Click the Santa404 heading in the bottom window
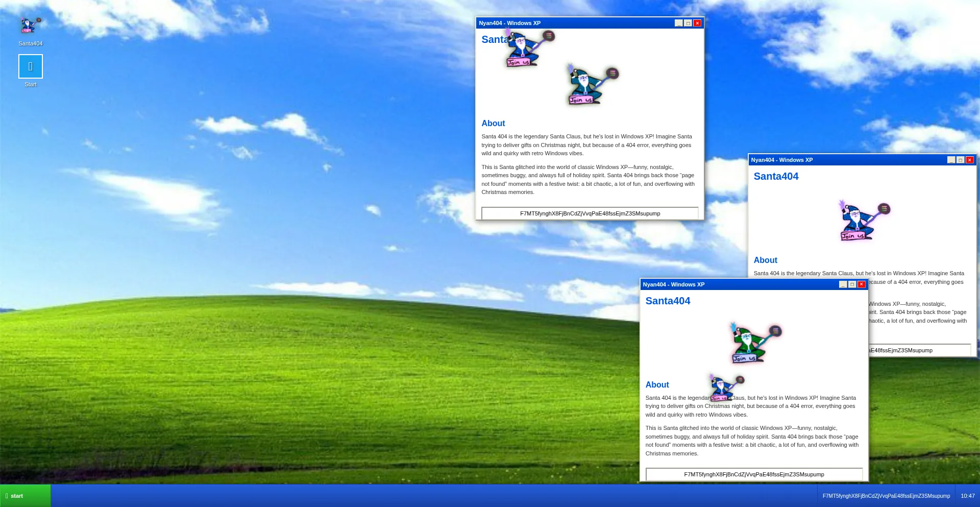The width and height of the screenshot is (980, 507). 668,301
